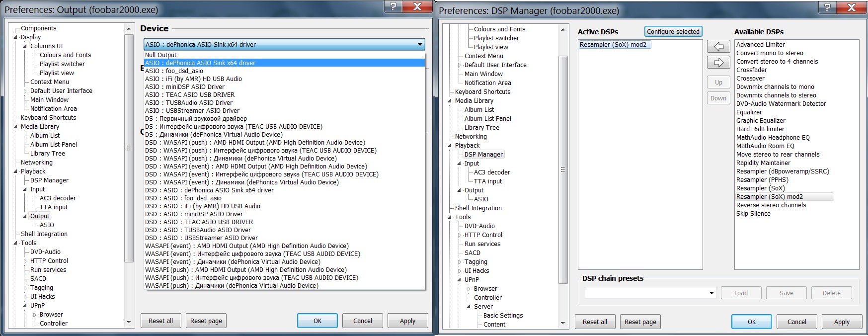Expand UI Hacks in Output window tree
Viewport: 868px width, 336px height.
point(25,297)
